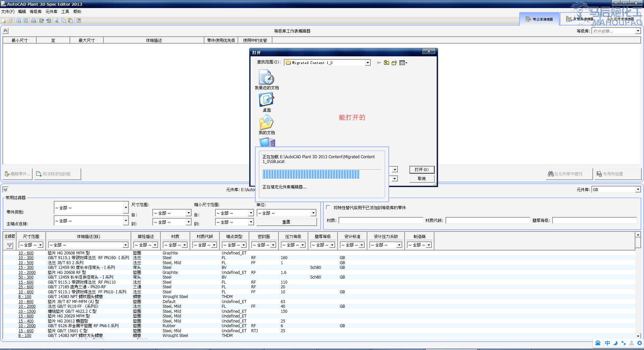644x350 pixels.
Task: Click the Import from Excel toolbar icon
Action: (49, 20)
